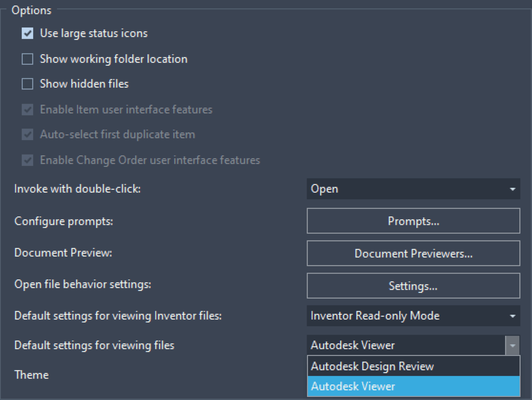Click the arrow on the Open combo box

pos(513,189)
